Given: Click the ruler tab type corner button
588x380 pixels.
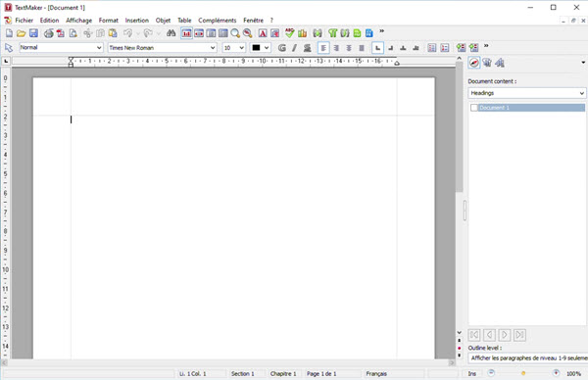Looking at the screenshot, I should click(6, 61).
